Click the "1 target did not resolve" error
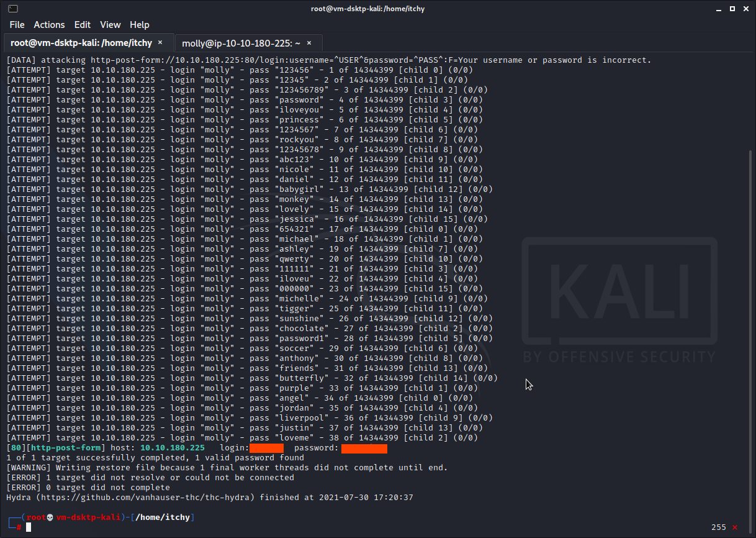The height and width of the screenshot is (538, 756). tap(150, 478)
